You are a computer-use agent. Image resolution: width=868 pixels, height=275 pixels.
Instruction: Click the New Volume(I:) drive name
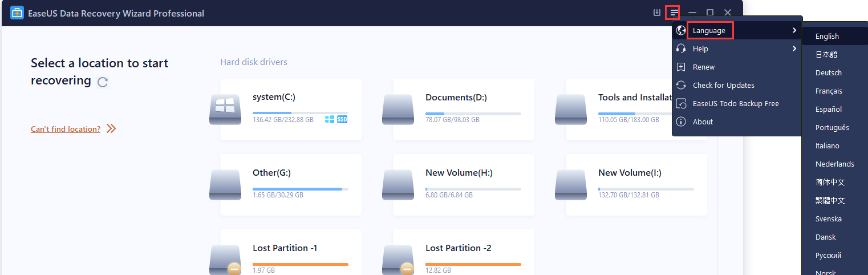pyautogui.click(x=630, y=172)
